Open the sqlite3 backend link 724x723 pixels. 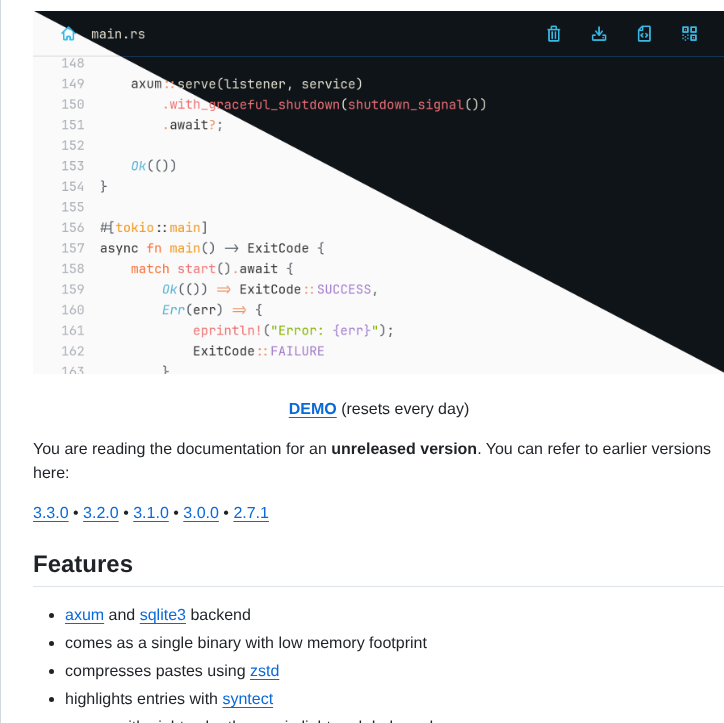coord(162,615)
